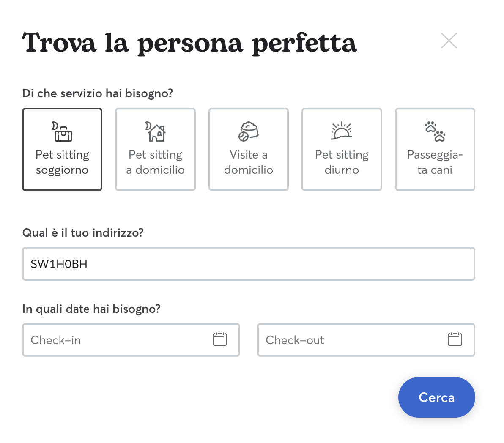
Task: Select the Pet sitting diurno text label
Action: [x=342, y=162]
